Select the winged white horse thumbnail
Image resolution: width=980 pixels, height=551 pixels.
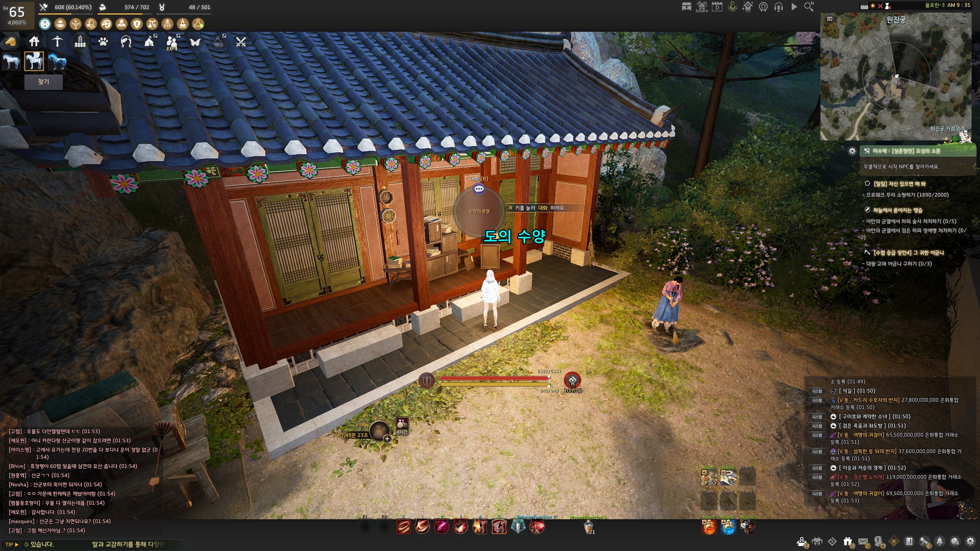34,61
